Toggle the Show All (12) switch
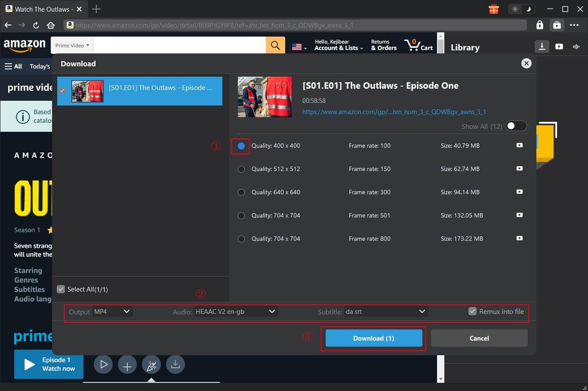 click(x=516, y=126)
